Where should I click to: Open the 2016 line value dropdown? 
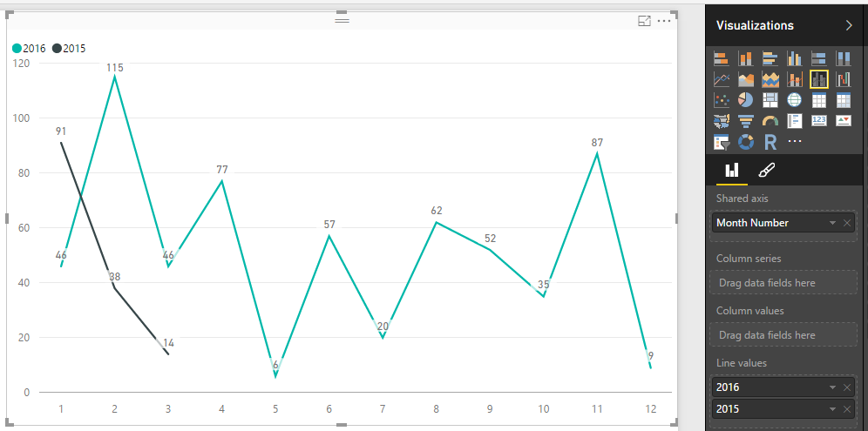pyautogui.click(x=832, y=387)
